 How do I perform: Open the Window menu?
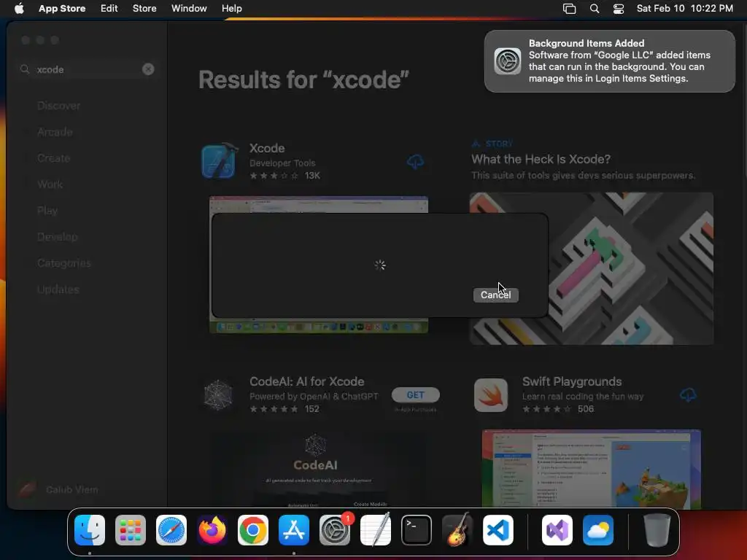pos(189,8)
